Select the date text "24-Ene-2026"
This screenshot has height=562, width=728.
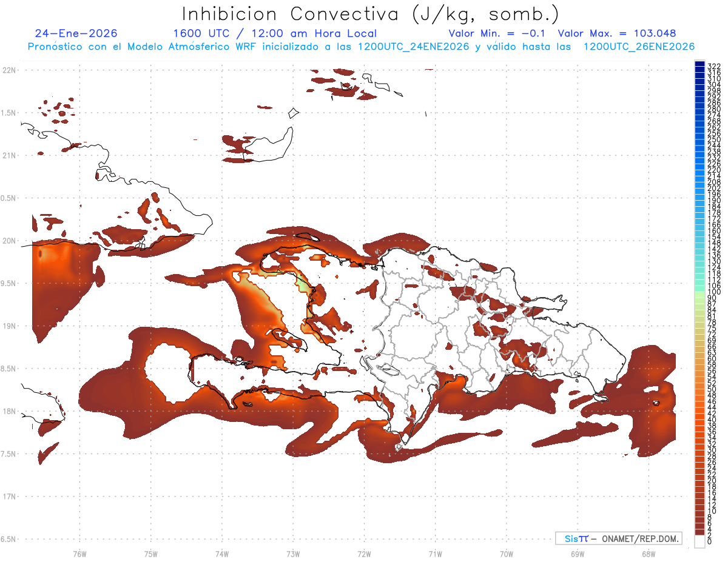(x=76, y=33)
